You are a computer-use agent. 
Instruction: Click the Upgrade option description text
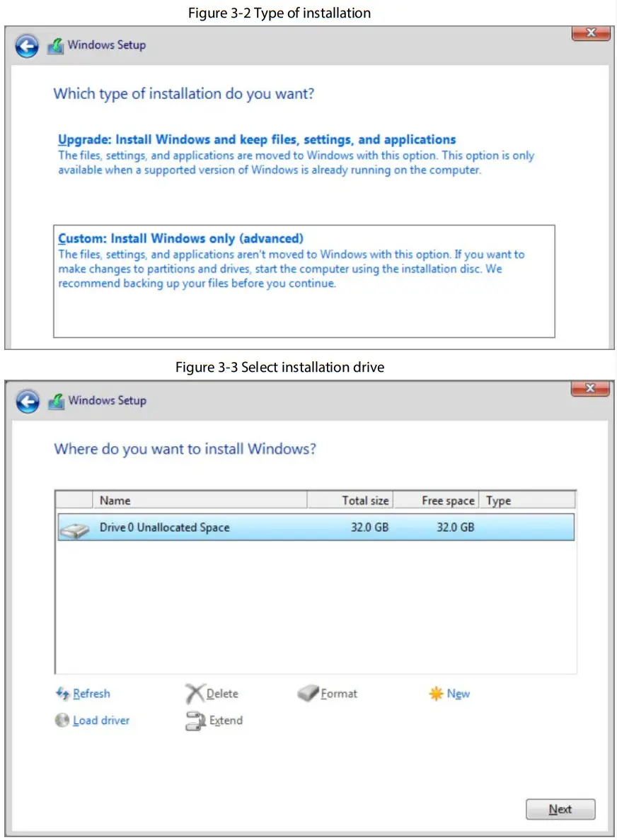[296, 163]
